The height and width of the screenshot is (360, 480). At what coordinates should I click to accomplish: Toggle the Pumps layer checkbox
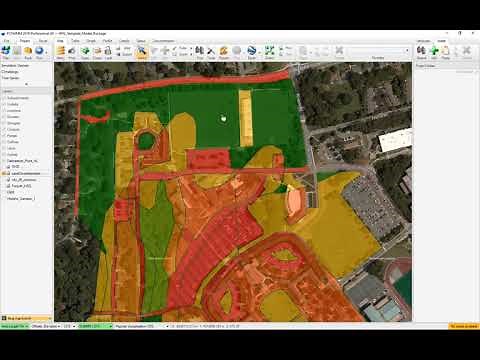pyautogui.click(x=4, y=136)
